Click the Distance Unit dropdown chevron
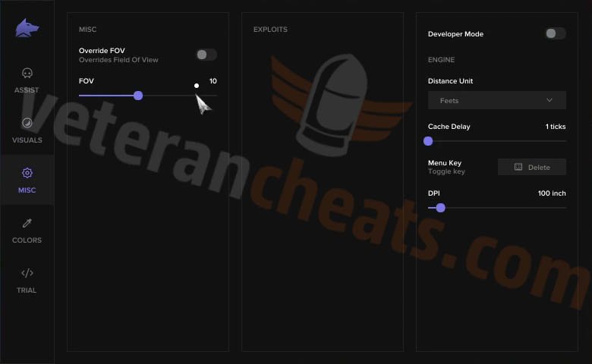 click(549, 100)
